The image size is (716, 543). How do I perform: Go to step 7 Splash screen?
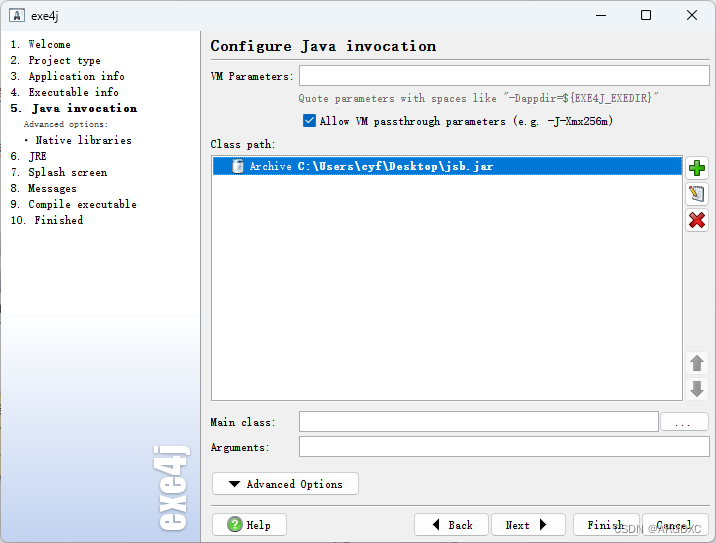[x=59, y=172]
